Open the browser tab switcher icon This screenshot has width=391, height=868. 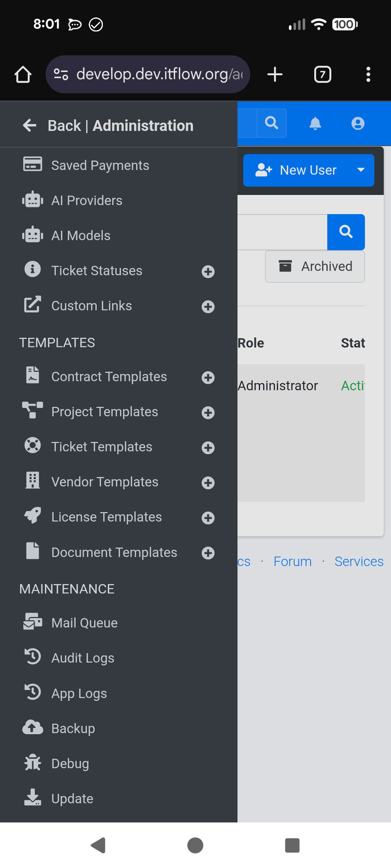tap(323, 75)
